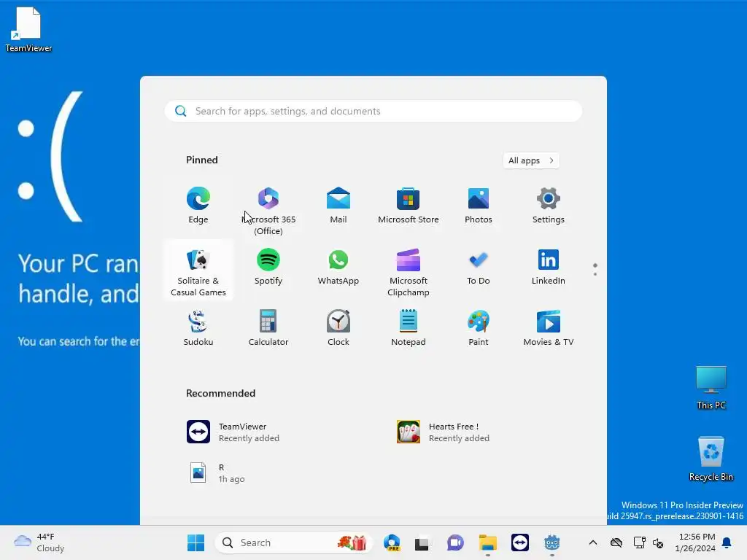
Task: Open the weather widget 44°F Cloudy
Action: (x=39, y=542)
